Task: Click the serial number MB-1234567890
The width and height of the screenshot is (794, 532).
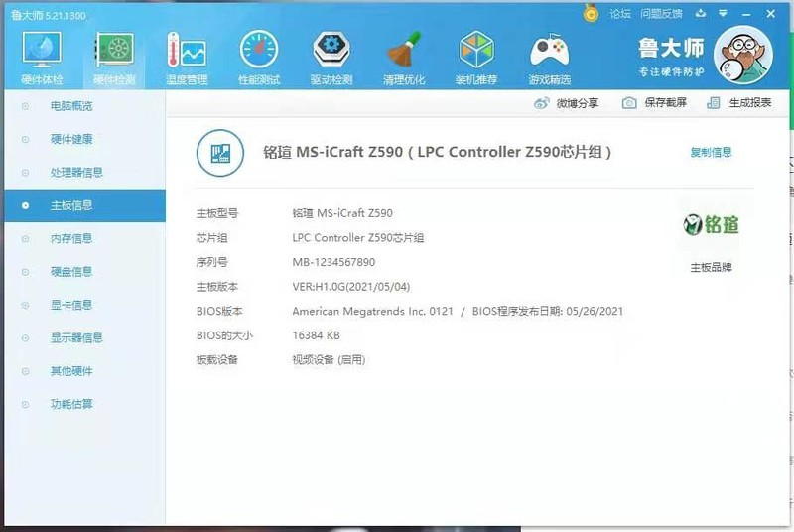Action: 333,262
